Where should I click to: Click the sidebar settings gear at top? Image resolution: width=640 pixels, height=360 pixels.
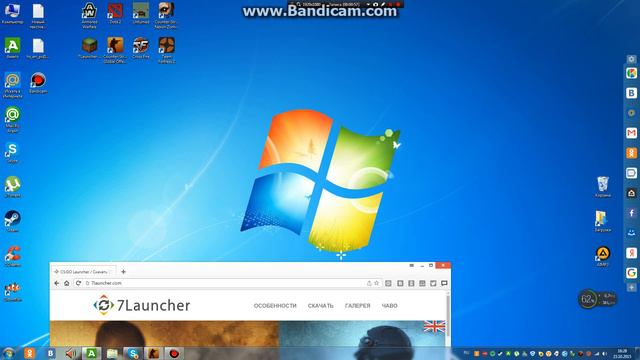(631, 59)
